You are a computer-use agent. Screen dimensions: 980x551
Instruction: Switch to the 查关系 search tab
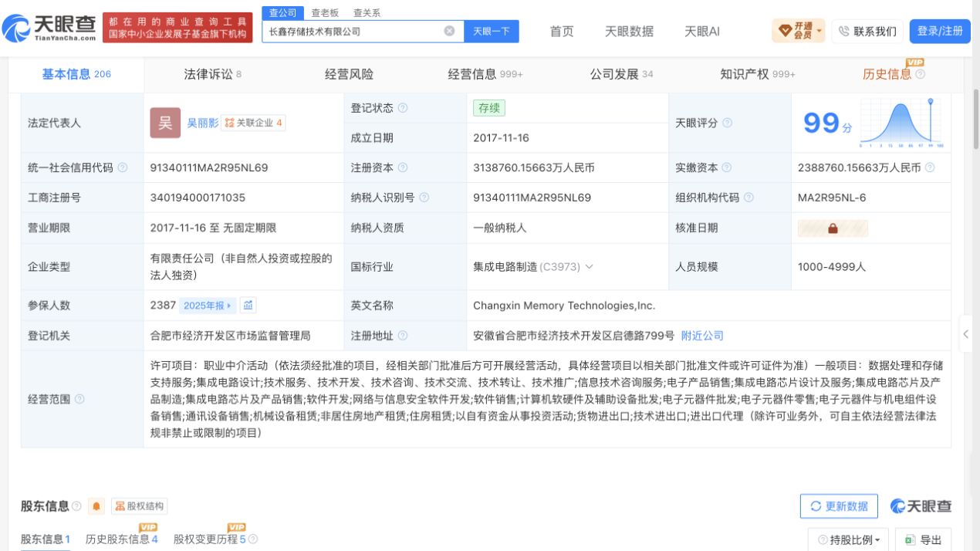click(x=367, y=13)
